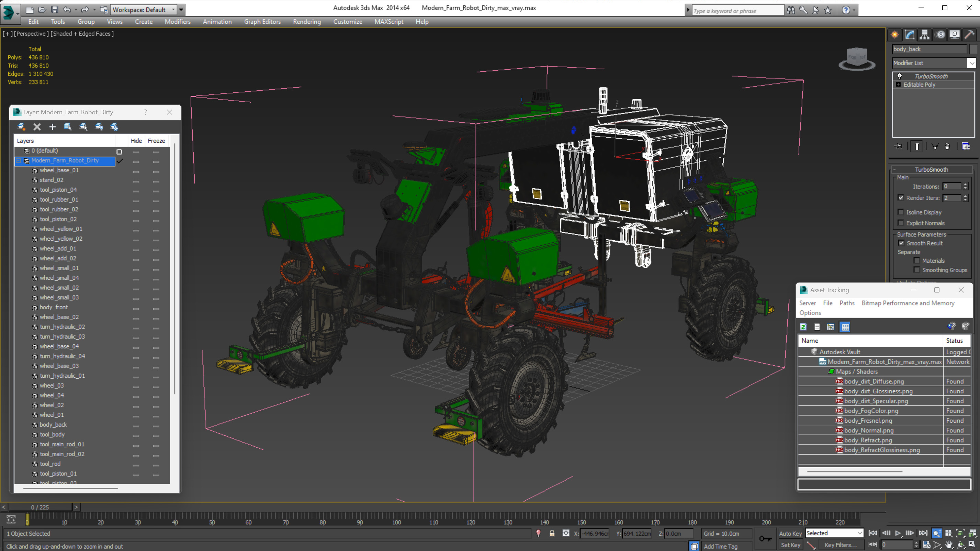
Task: Open the Modify command panel tab
Action: [910, 35]
